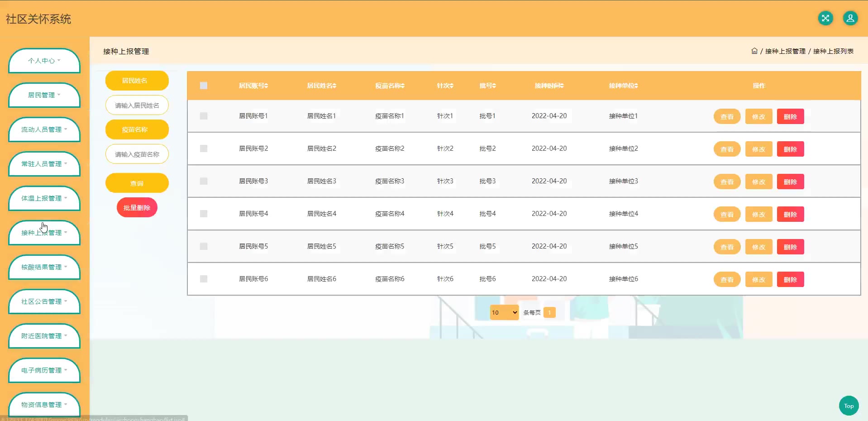868x421 pixels.
Task: Toggle the select-all checkbox in table header
Action: tap(204, 86)
